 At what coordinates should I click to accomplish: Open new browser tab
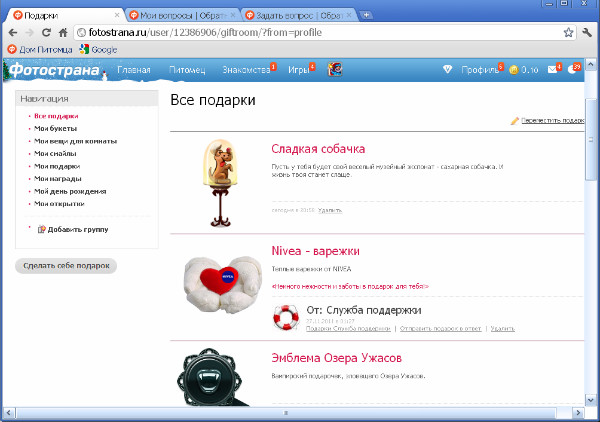click(366, 14)
